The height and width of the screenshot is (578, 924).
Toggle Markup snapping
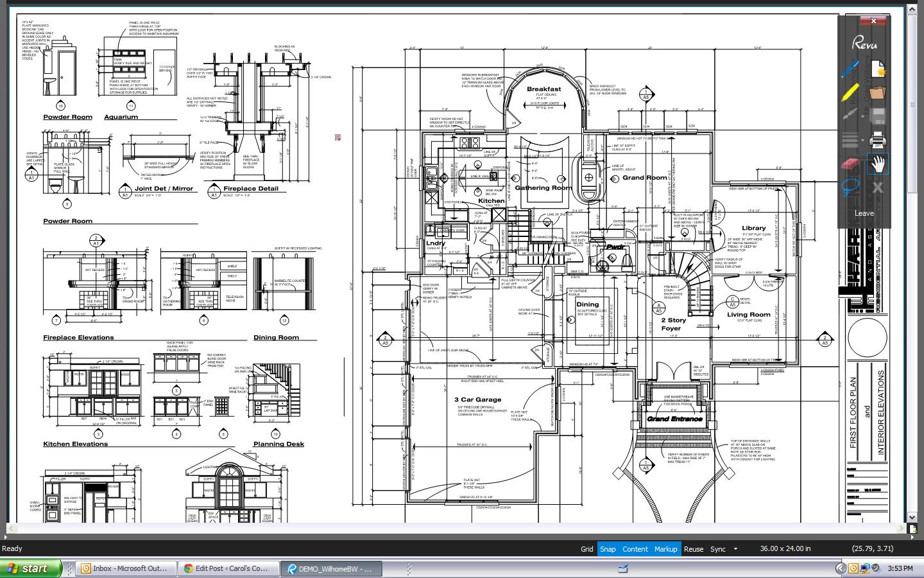click(665, 549)
